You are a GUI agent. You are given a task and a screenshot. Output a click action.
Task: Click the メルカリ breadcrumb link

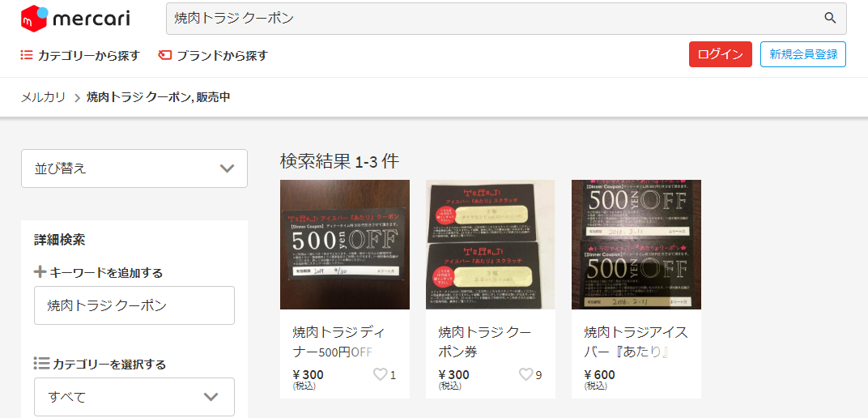click(x=43, y=98)
